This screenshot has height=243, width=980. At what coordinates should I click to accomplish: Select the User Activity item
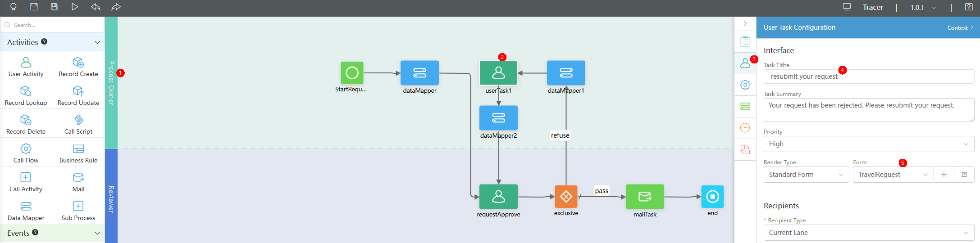26,66
